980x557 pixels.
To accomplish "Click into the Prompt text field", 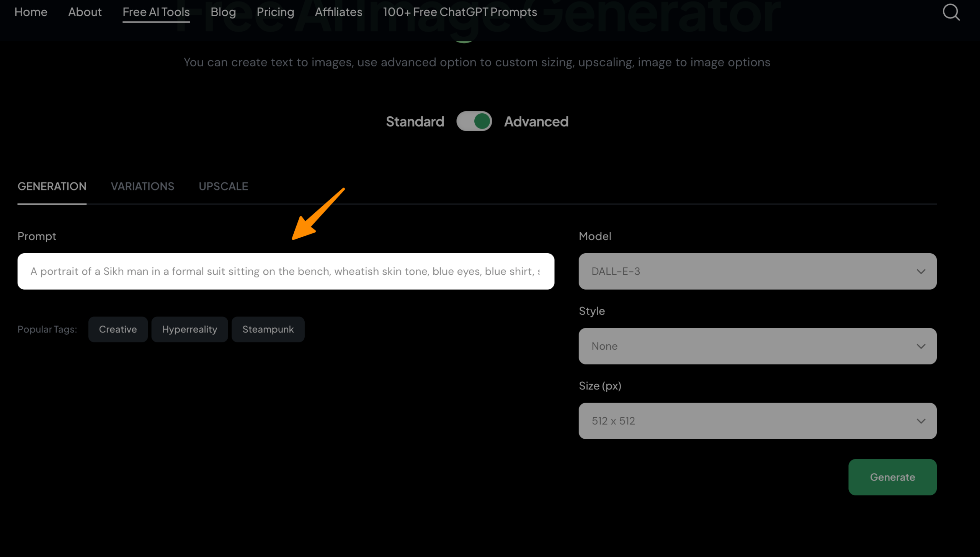I will (286, 271).
